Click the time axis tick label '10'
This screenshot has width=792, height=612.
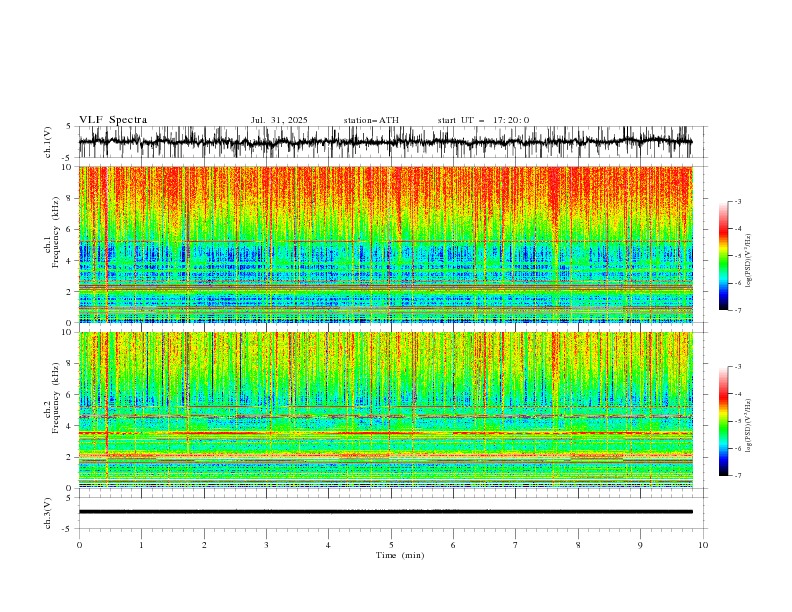click(x=703, y=545)
